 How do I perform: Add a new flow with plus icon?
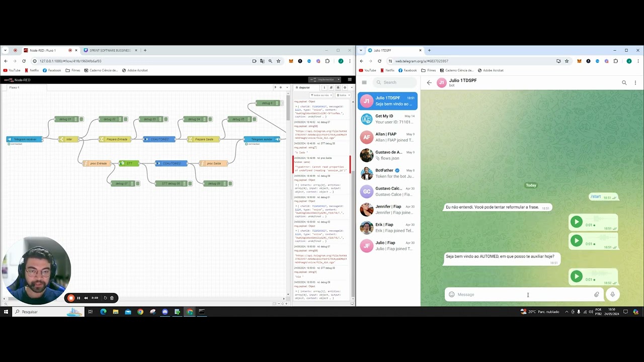pos(280,87)
